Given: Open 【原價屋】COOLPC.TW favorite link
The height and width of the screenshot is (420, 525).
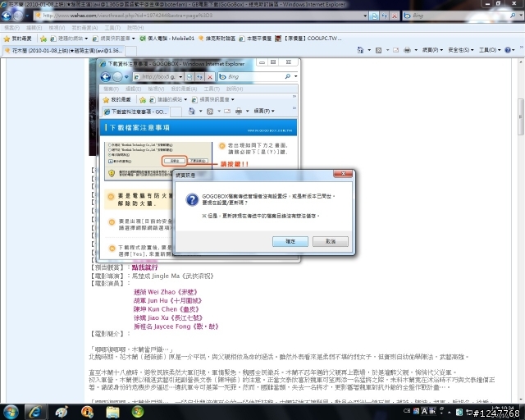Looking at the screenshot, I should click(308, 39).
